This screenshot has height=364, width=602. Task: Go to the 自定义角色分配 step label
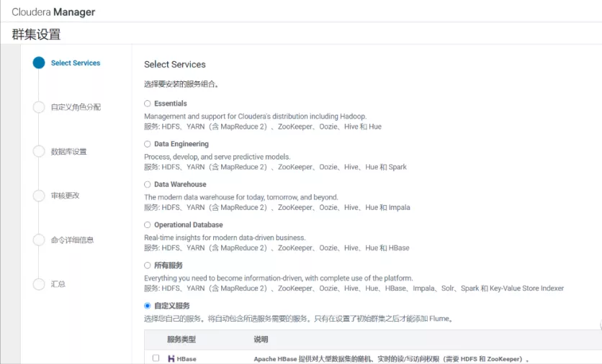tap(76, 107)
